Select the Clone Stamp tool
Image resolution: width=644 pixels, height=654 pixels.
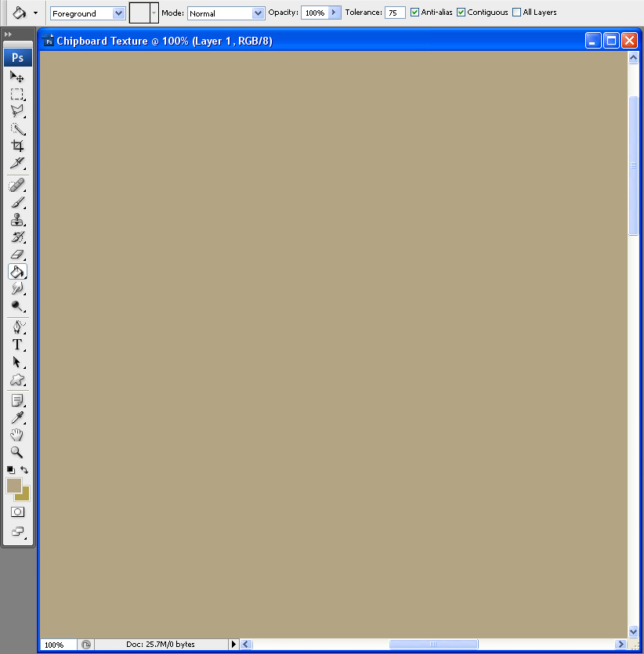tap(17, 220)
